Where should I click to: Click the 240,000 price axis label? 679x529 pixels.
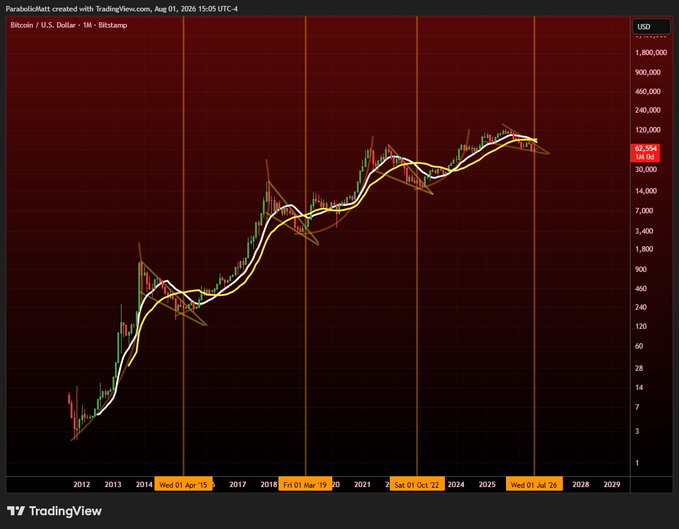click(648, 110)
